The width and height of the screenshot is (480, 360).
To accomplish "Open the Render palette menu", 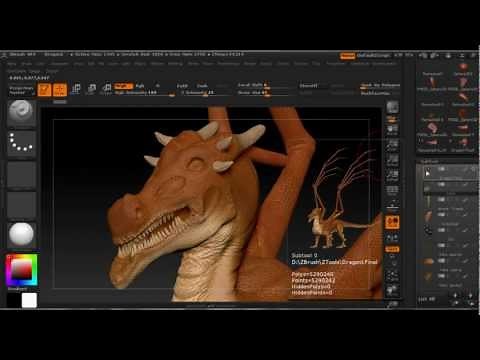I will pos(250,64).
